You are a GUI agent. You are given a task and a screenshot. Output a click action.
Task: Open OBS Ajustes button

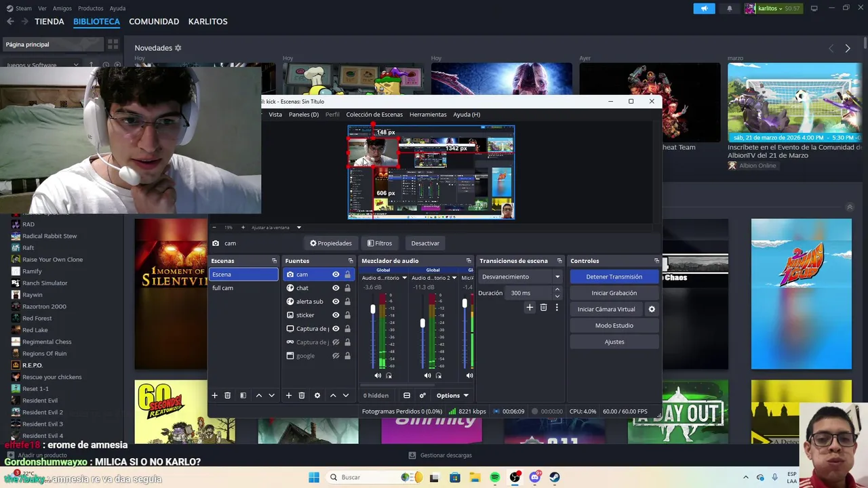[x=614, y=342]
